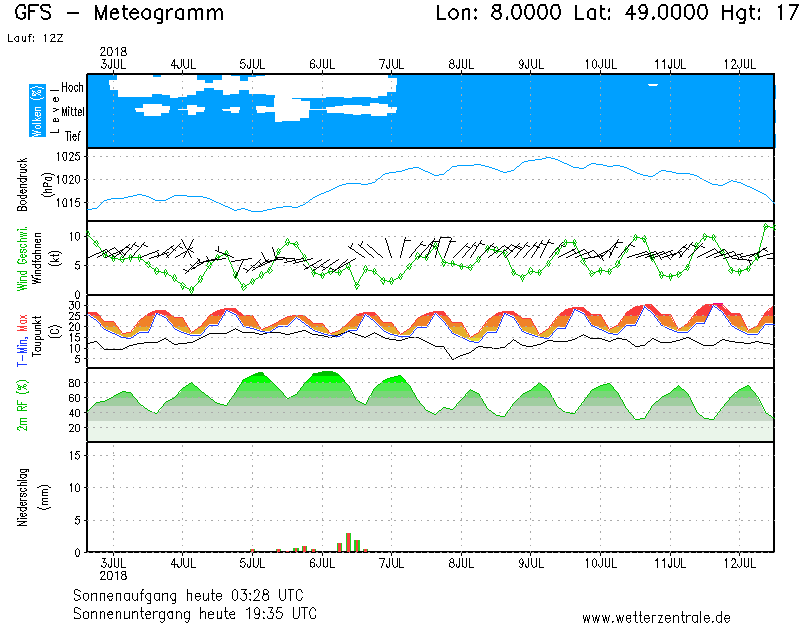
Task: Click the Wolken (%) cloud panel label
Action: click(37, 111)
